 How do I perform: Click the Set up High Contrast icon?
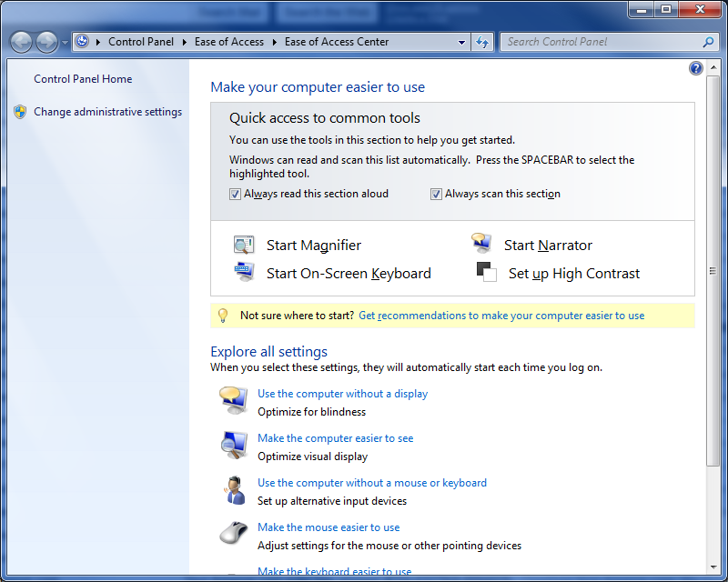(487, 272)
